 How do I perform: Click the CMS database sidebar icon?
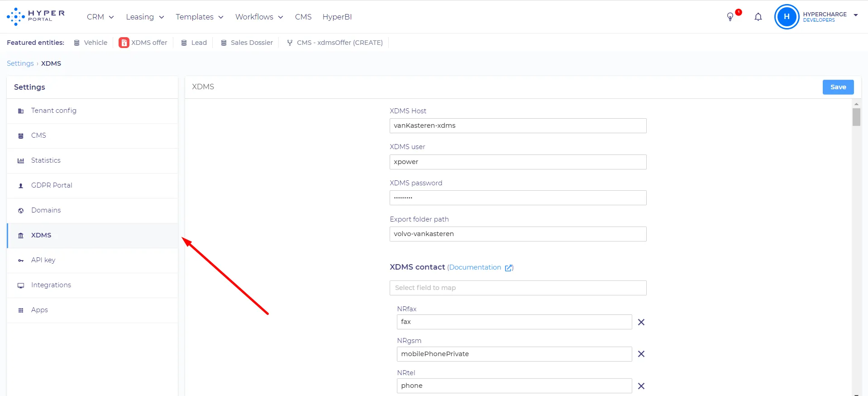click(x=21, y=136)
